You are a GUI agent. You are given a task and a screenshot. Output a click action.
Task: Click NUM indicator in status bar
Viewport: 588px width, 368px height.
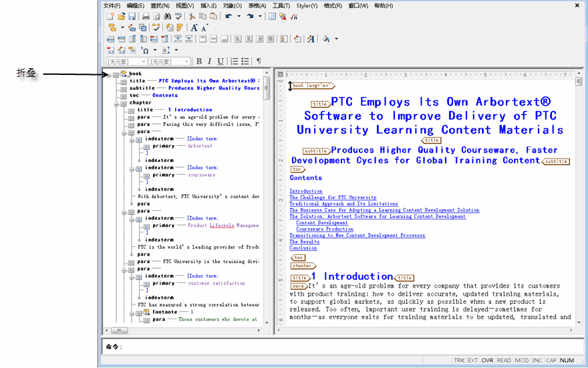coord(567,360)
